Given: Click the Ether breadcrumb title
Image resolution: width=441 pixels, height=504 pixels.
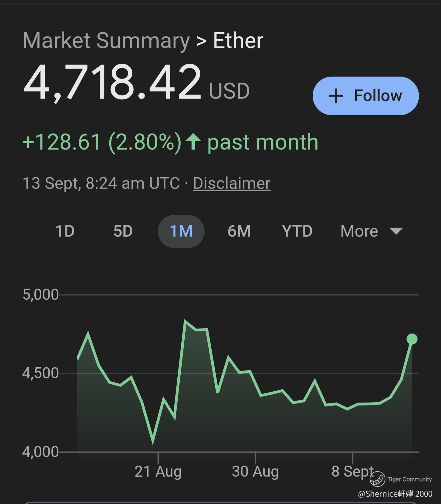Looking at the screenshot, I should pos(238,40).
